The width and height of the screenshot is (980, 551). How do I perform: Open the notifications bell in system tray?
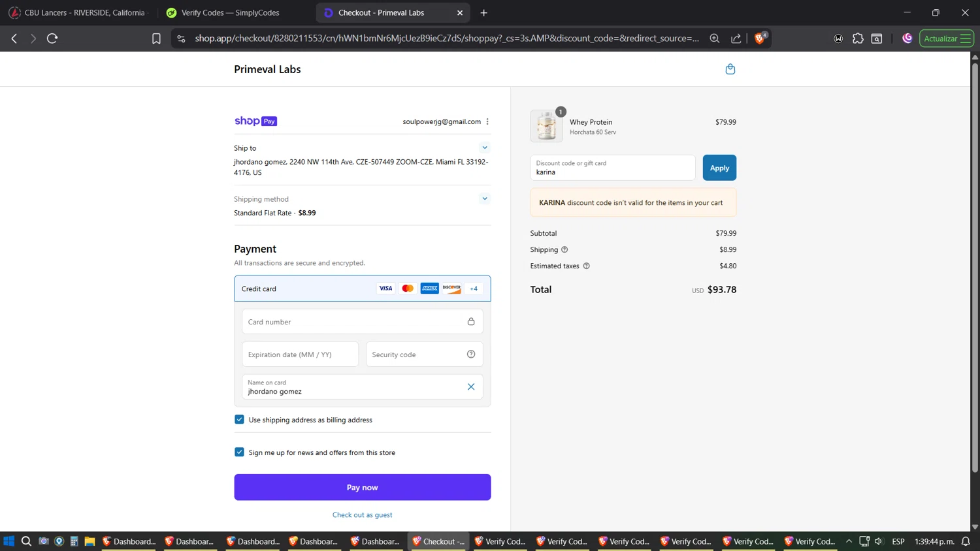point(966,541)
